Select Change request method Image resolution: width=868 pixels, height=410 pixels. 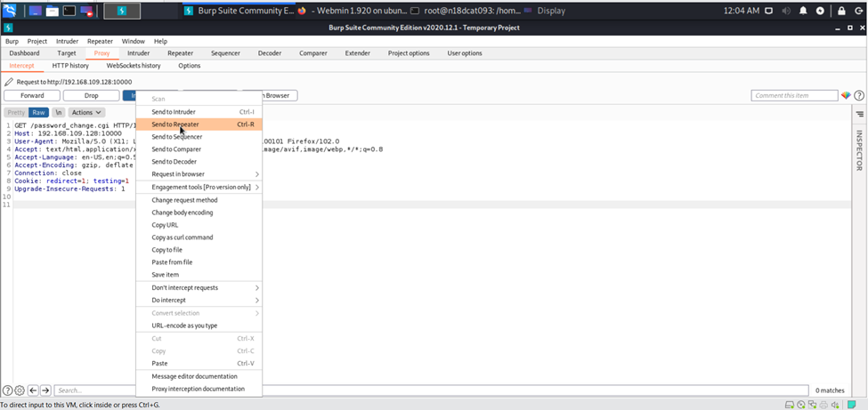(x=199, y=200)
